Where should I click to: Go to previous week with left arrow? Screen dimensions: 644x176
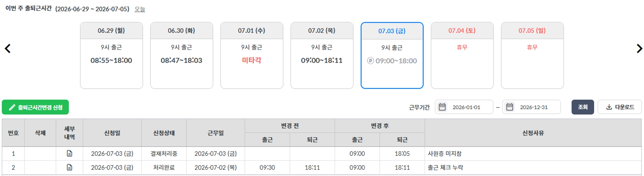pos(7,49)
